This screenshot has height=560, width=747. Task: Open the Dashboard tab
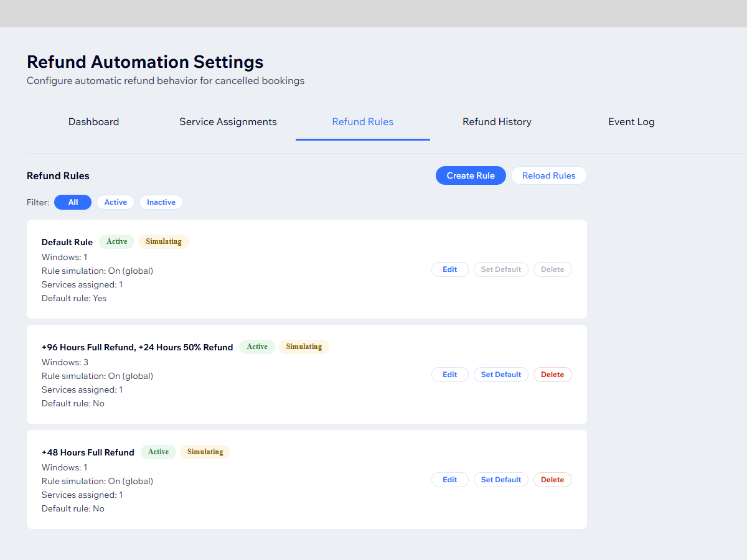pyautogui.click(x=93, y=122)
